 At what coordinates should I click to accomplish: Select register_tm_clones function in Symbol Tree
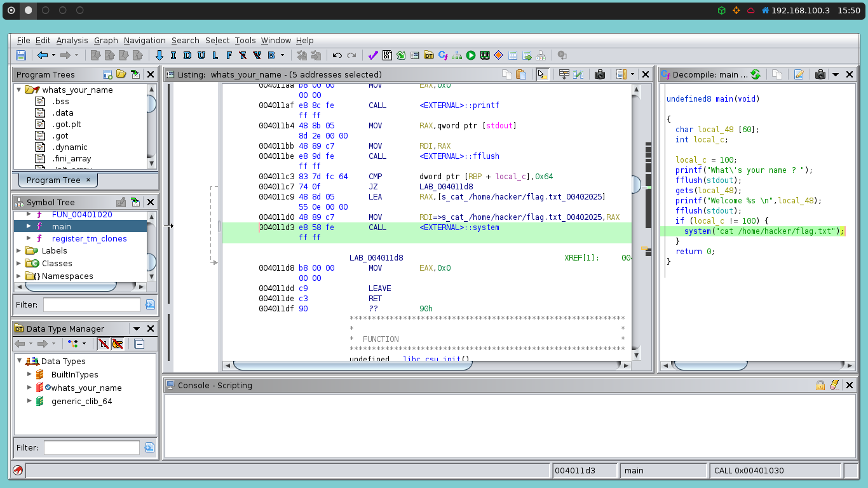pos(89,238)
